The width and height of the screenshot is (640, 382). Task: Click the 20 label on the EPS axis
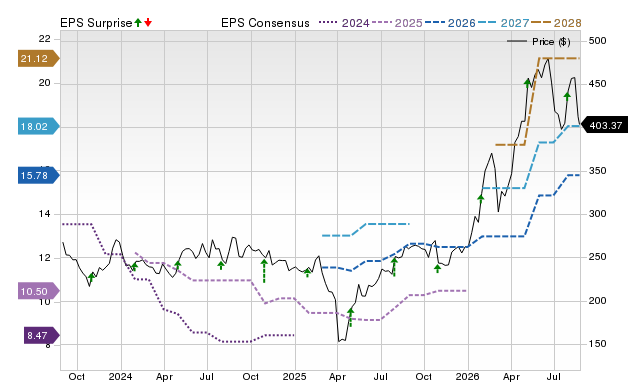tap(44, 83)
